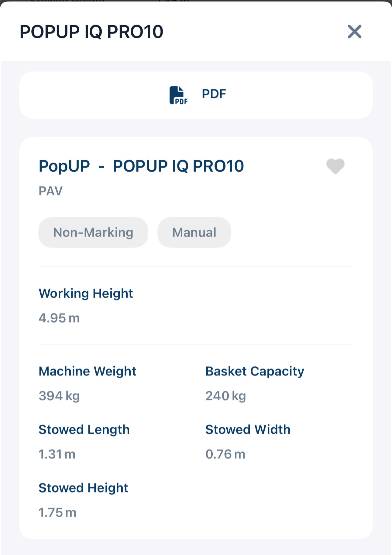The image size is (392, 555).
Task: Click the Machine Weight label
Action: (x=88, y=371)
